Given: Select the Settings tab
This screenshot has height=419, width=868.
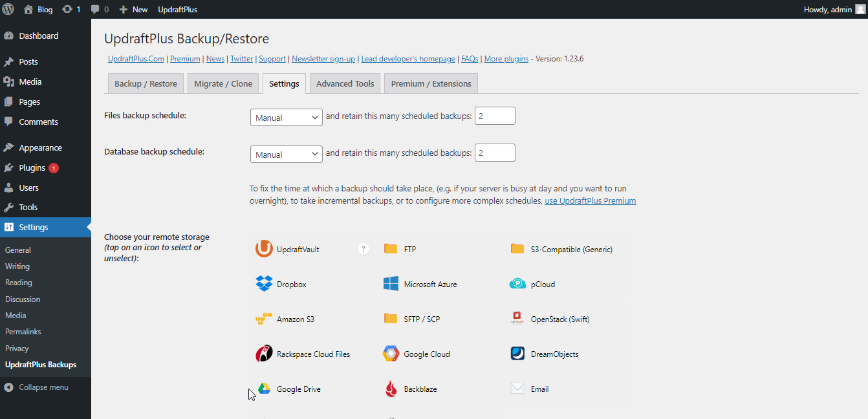Looking at the screenshot, I should coord(284,83).
